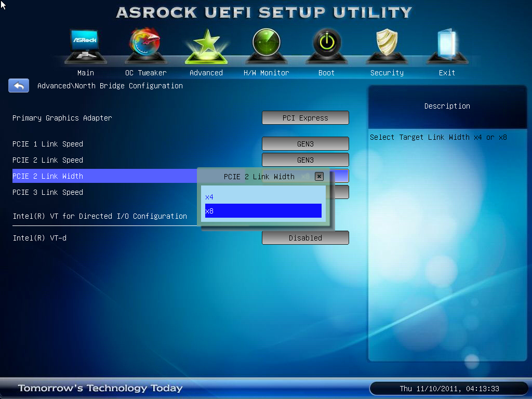Open Exit section via the door icon
532x399 pixels.
point(447,46)
